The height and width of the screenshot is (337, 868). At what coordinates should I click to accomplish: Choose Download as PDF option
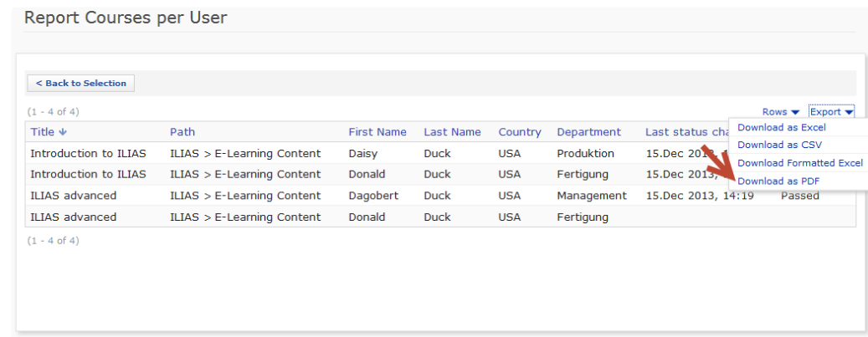[778, 181]
